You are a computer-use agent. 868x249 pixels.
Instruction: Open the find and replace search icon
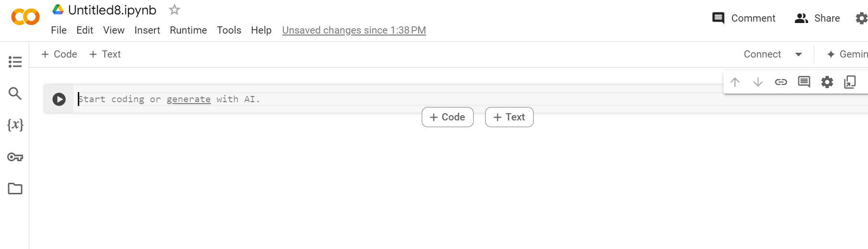click(15, 93)
